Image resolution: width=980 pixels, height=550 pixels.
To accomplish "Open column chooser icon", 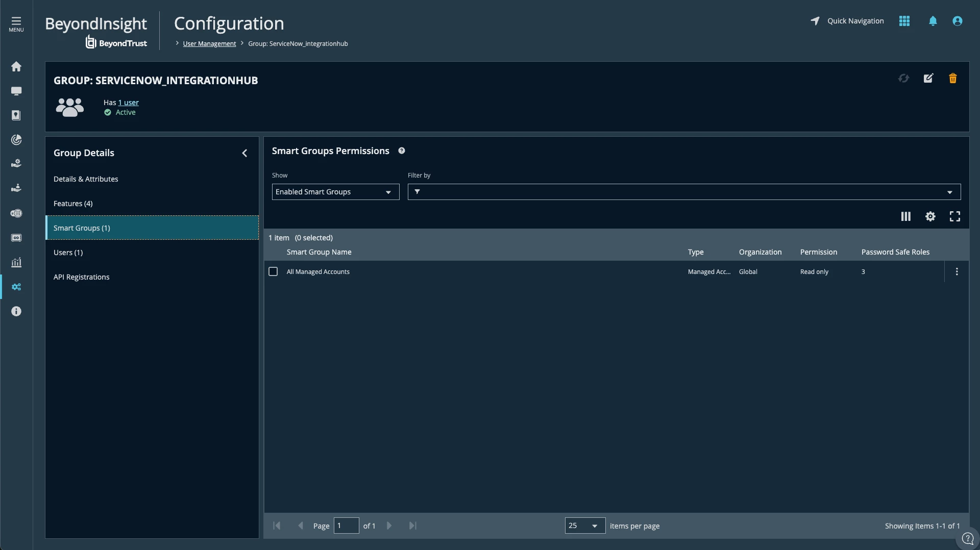I will pos(906,216).
